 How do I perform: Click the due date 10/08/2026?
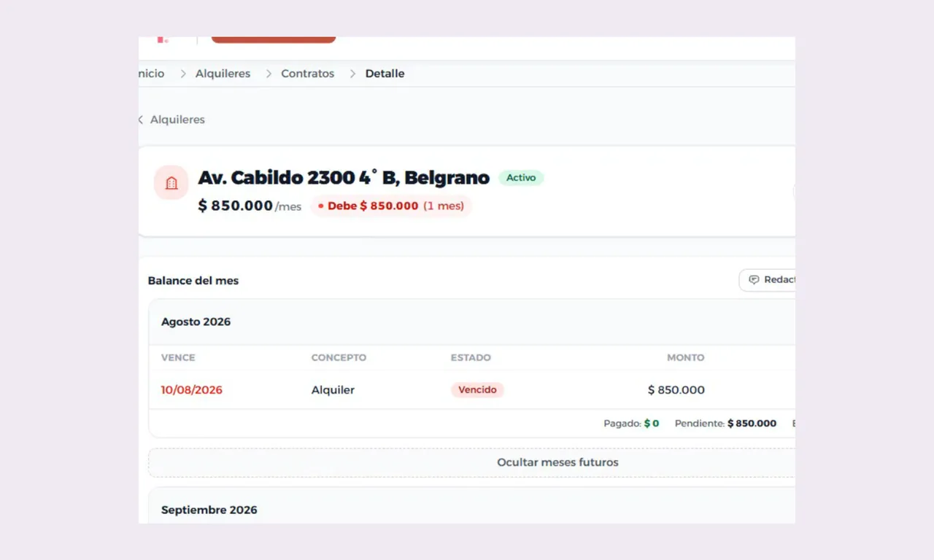coord(192,390)
